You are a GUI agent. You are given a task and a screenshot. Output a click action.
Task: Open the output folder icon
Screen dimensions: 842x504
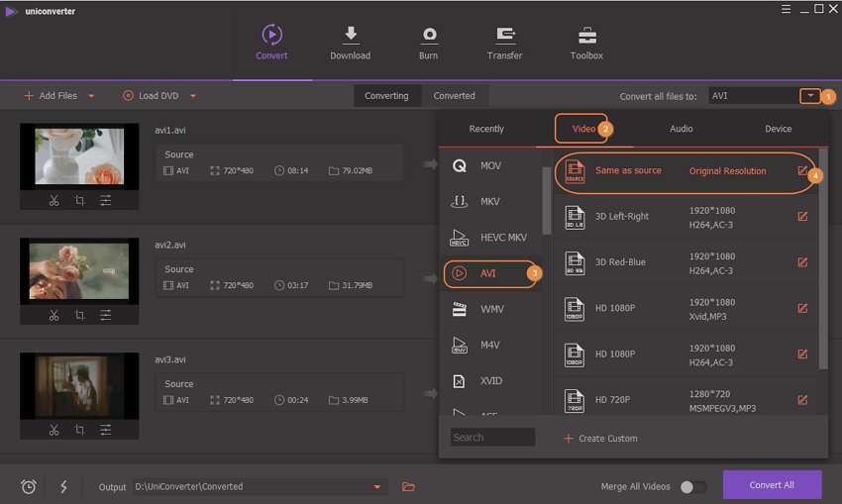click(408, 486)
